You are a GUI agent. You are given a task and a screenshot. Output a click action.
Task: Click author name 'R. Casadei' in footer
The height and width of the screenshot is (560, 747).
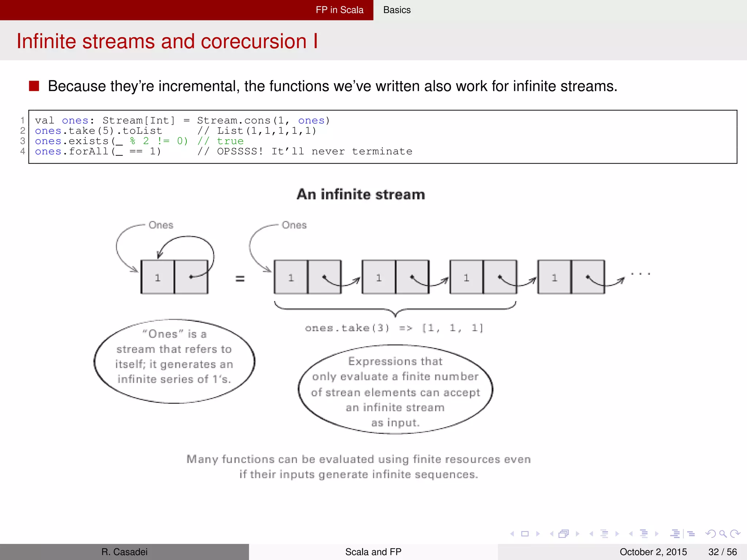[124, 552]
